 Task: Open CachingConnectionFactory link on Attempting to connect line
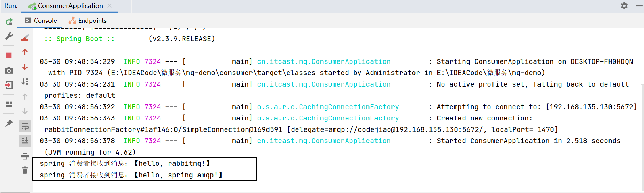pos(328,107)
